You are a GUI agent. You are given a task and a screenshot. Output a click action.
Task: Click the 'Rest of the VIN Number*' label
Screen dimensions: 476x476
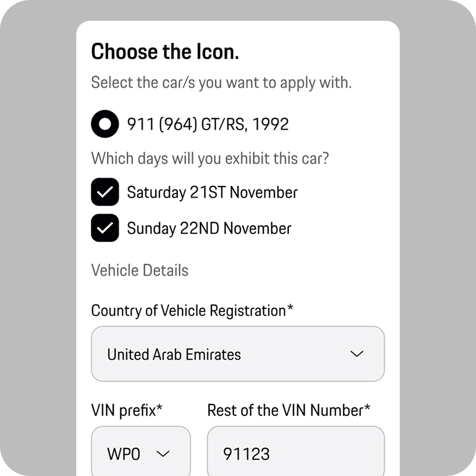tap(289, 410)
